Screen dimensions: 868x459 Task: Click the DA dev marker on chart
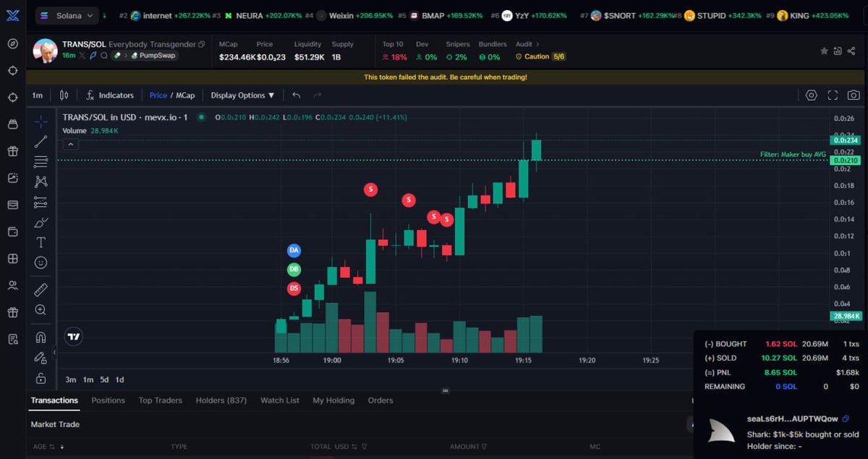pyautogui.click(x=294, y=250)
